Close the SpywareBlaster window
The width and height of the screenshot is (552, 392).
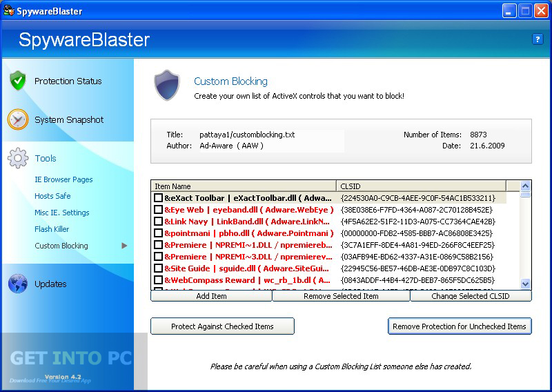pyautogui.click(x=541, y=10)
